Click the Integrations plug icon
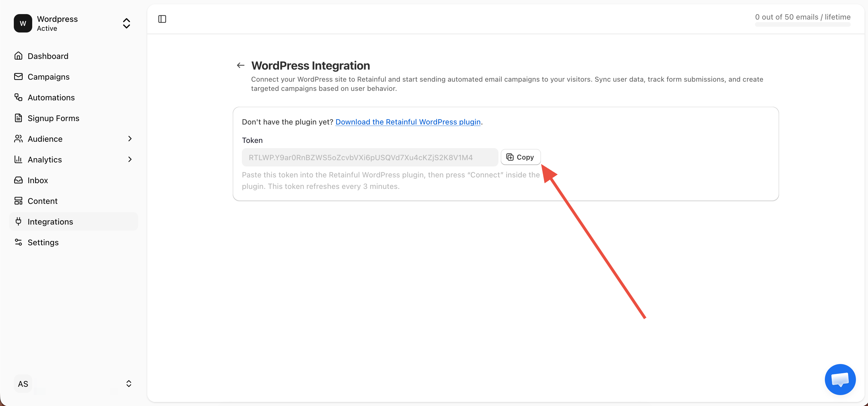 pyautogui.click(x=18, y=221)
